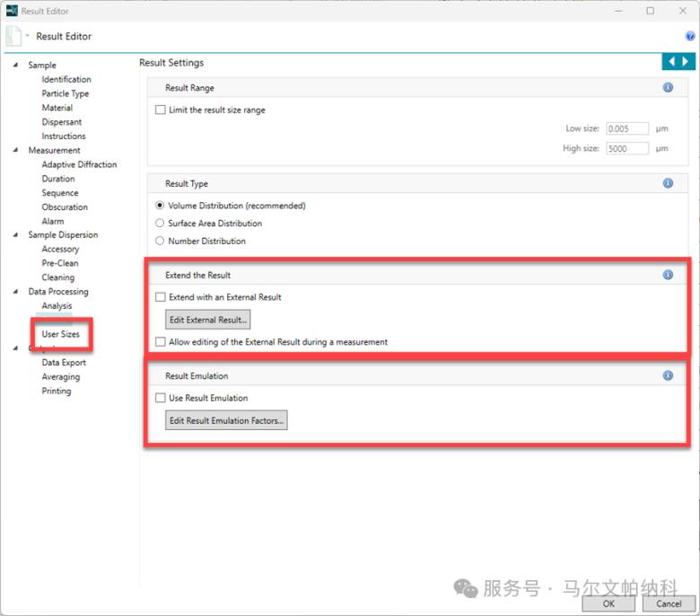700x616 pixels.
Task: Go to previous settings page arrow
Action: pyautogui.click(x=670, y=62)
